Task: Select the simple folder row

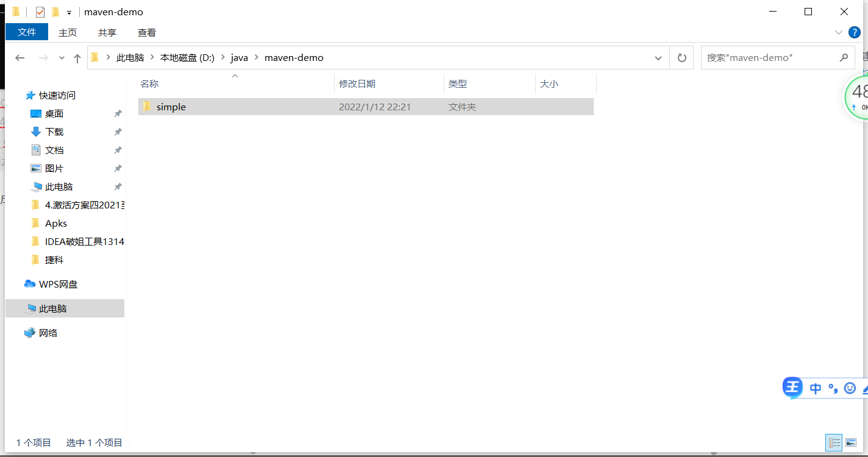Action: point(366,107)
